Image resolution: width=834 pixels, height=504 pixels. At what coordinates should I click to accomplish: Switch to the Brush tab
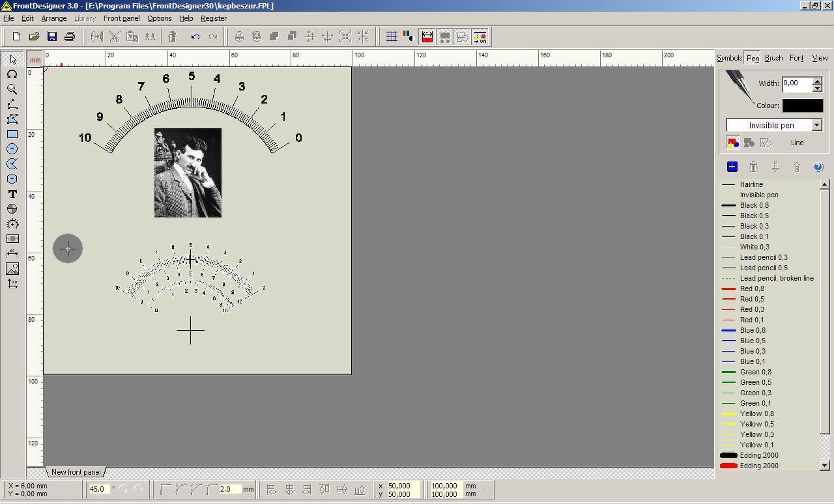pos(773,58)
